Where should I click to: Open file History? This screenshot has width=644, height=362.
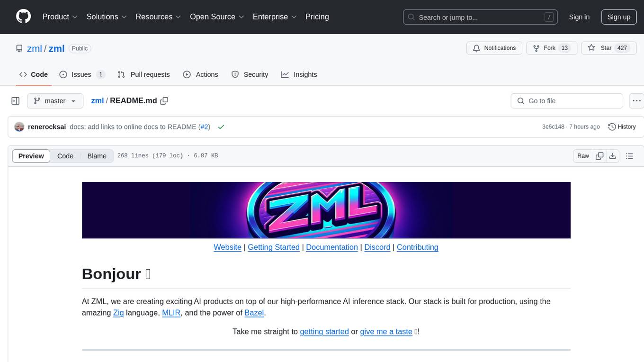pyautogui.click(x=622, y=127)
